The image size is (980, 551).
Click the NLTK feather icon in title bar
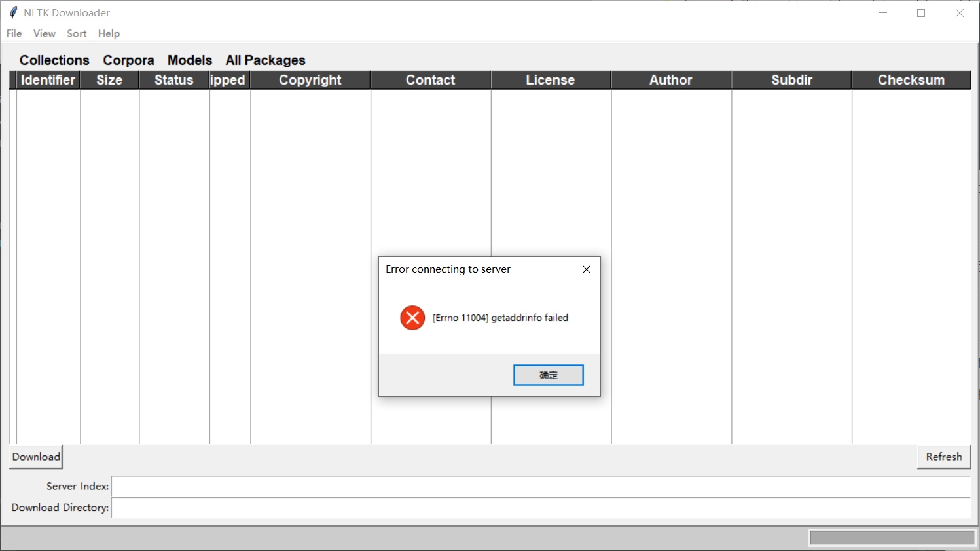(x=13, y=12)
